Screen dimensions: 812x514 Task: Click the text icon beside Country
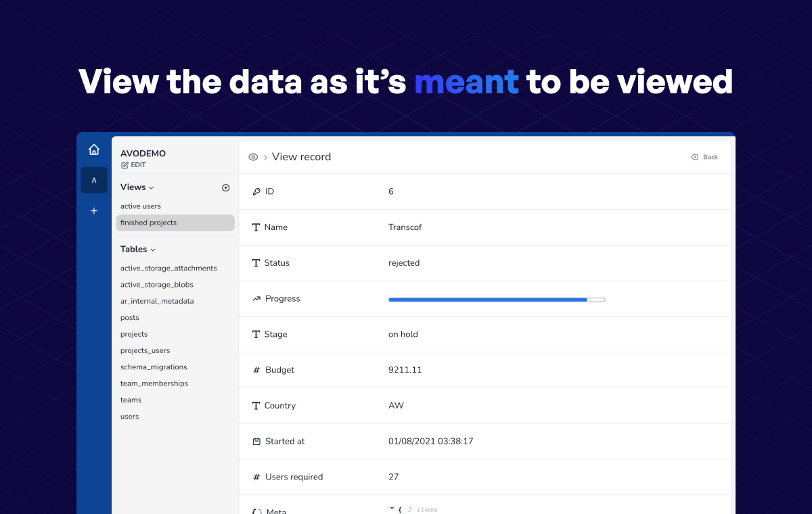point(256,406)
